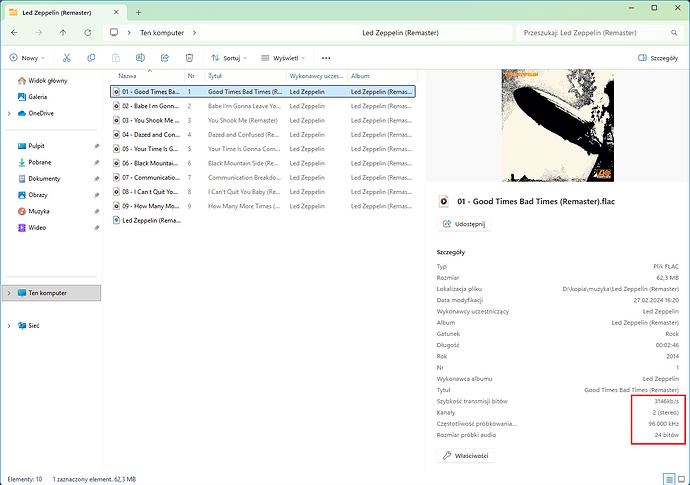
Task: Toggle the Szczegóły details pane button
Action: click(658, 58)
